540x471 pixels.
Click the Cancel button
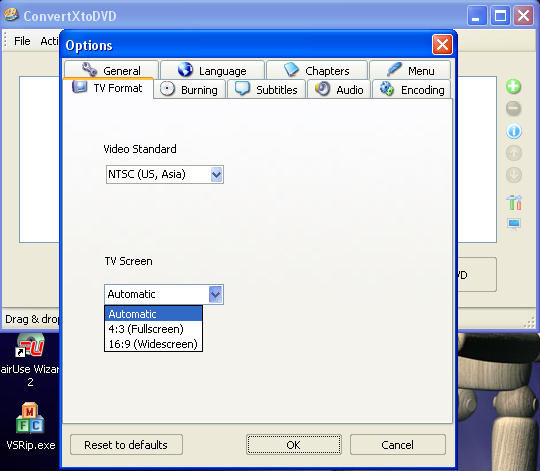398,444
